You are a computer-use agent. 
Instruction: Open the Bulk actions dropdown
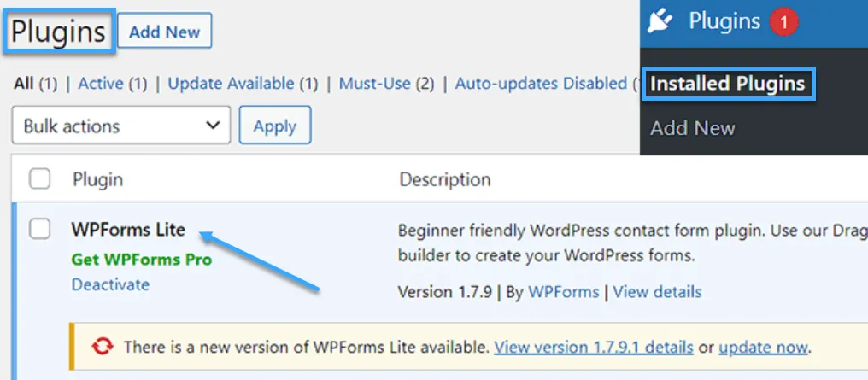pyautogui.click(x=121, y=126)
